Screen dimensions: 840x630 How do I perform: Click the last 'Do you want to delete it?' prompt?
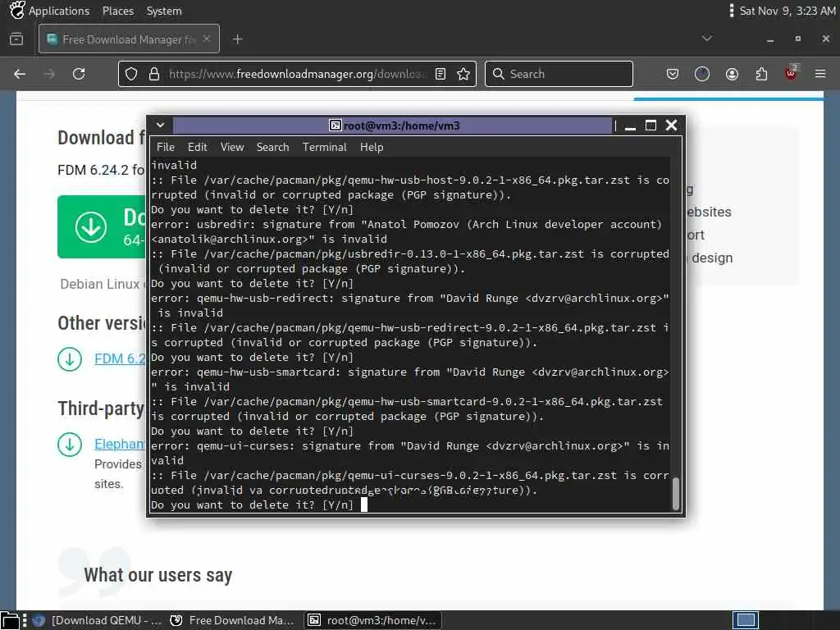252,504
